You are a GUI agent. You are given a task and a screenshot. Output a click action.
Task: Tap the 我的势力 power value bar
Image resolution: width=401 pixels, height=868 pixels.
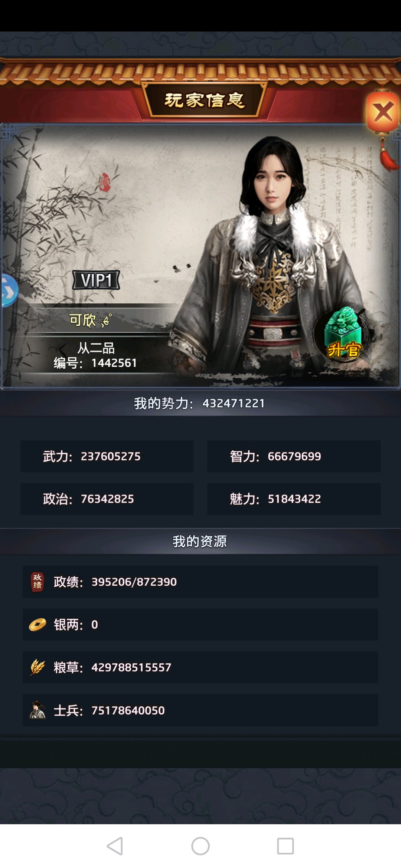pyautogui.click(x=200, y=403)
